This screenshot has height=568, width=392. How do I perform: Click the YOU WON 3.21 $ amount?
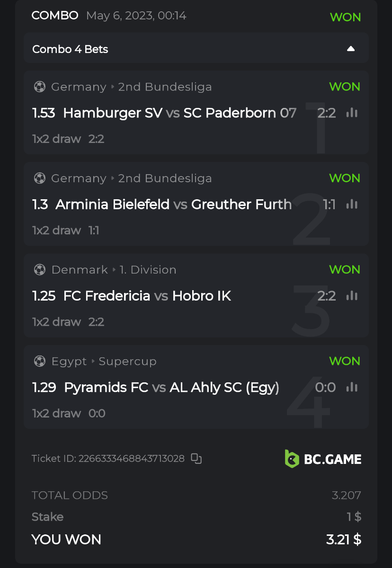[x=344, y=540]
